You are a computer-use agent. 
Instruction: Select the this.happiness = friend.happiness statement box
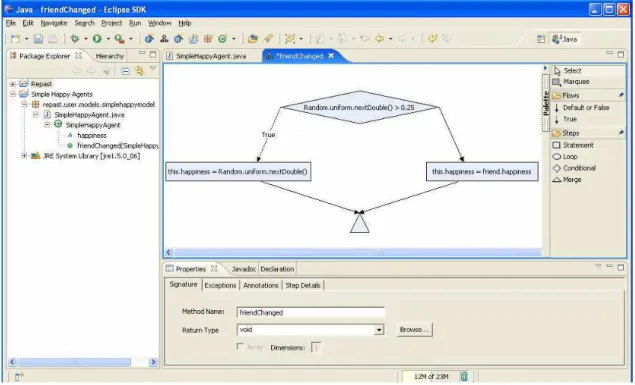(x=482, y=172)
